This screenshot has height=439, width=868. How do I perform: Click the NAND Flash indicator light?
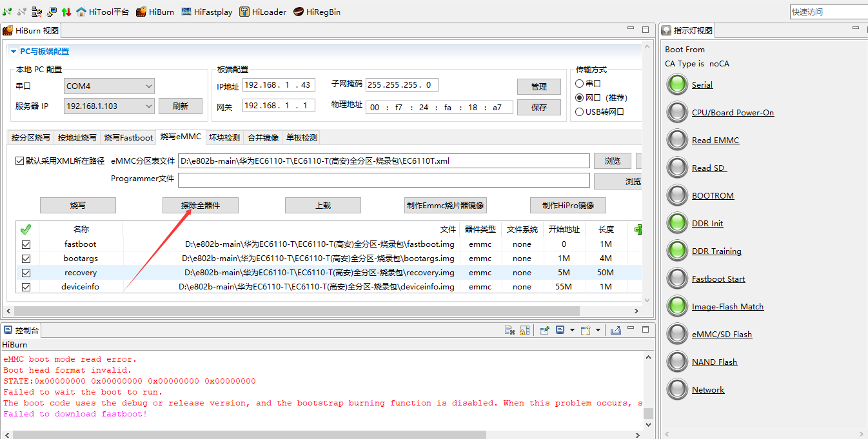(x=677, y=362)
